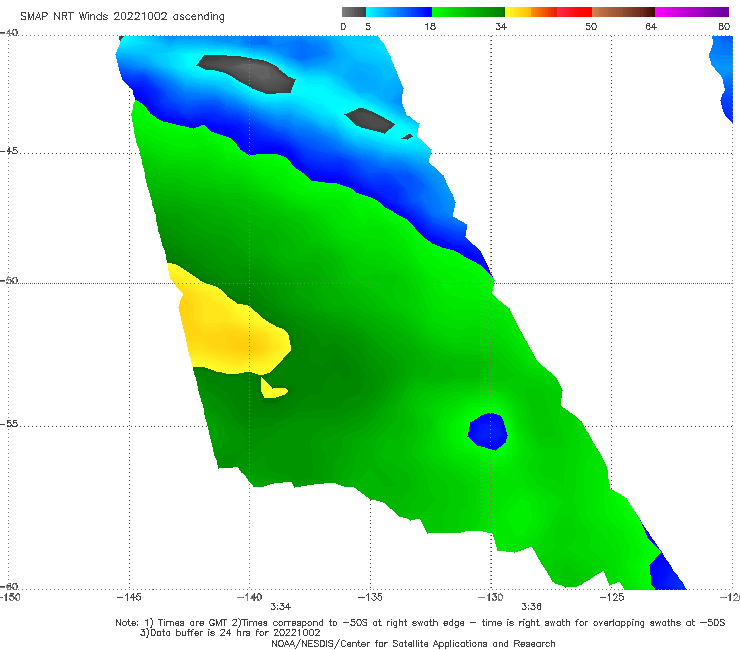Click color bar label '34'
The width and height of the screenshot is (740, 650).
[x=501, y=26]
